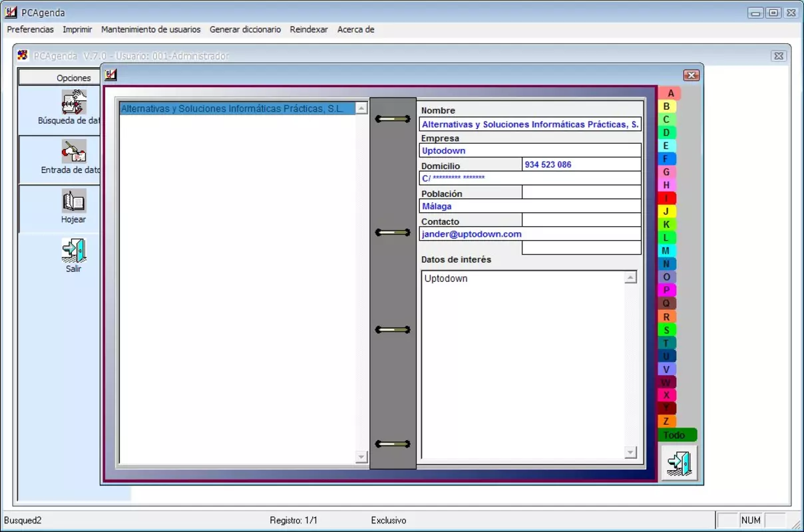Select the O alphabet tab

coord(667,277)
